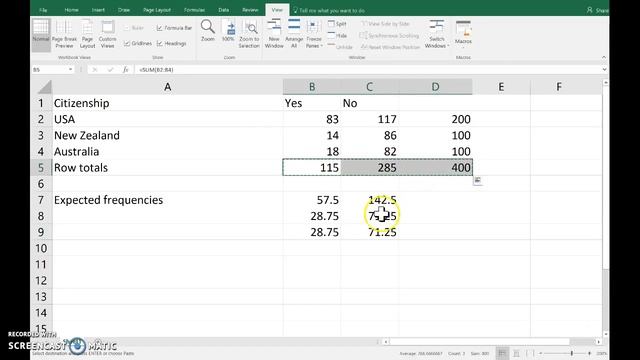Select column F header
The height and width of the screenshot is (360, 640).
point(559,87)
